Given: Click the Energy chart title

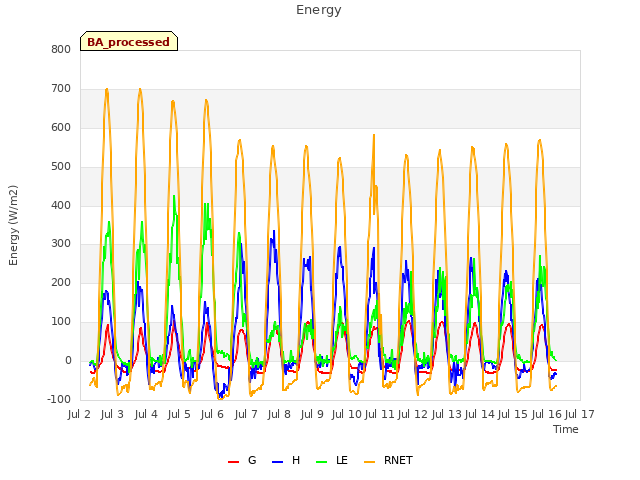Looking at the screenshot, I should (x=318, y=10).
